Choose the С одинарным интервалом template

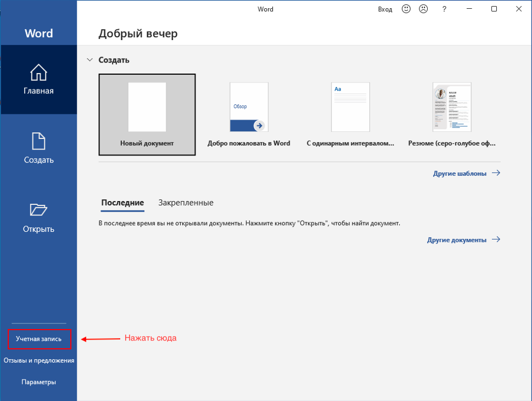[x=350, y=114]
